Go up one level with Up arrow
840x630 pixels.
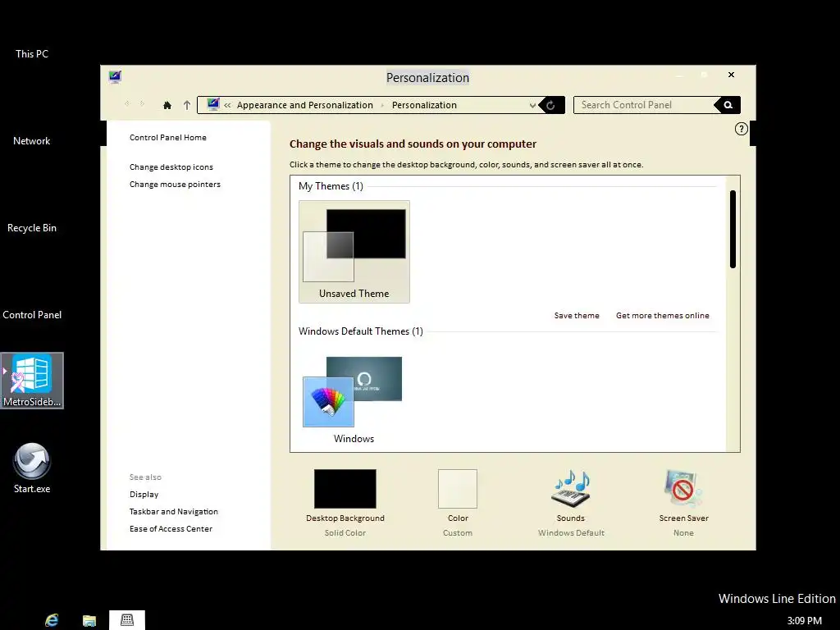[187, 105]
